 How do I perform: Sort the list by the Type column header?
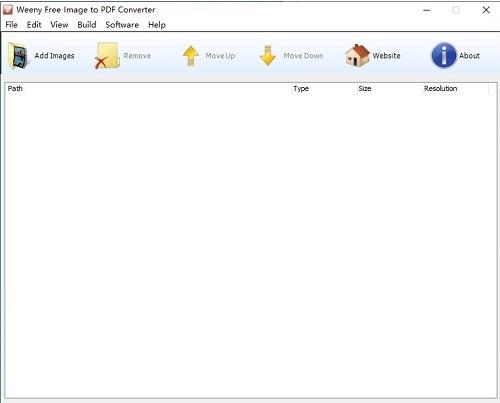(323, 89)
